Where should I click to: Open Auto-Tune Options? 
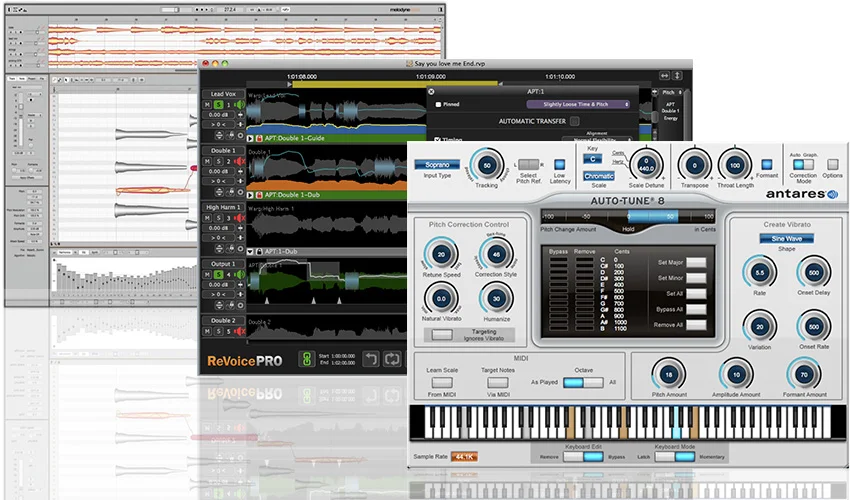point(832,164)
